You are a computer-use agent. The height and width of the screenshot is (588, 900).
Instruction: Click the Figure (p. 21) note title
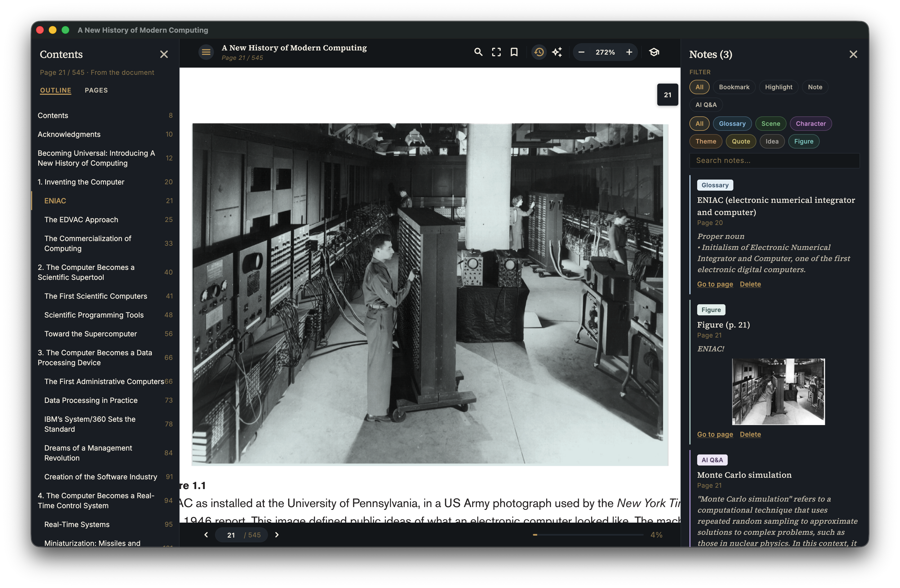(723, 325)
